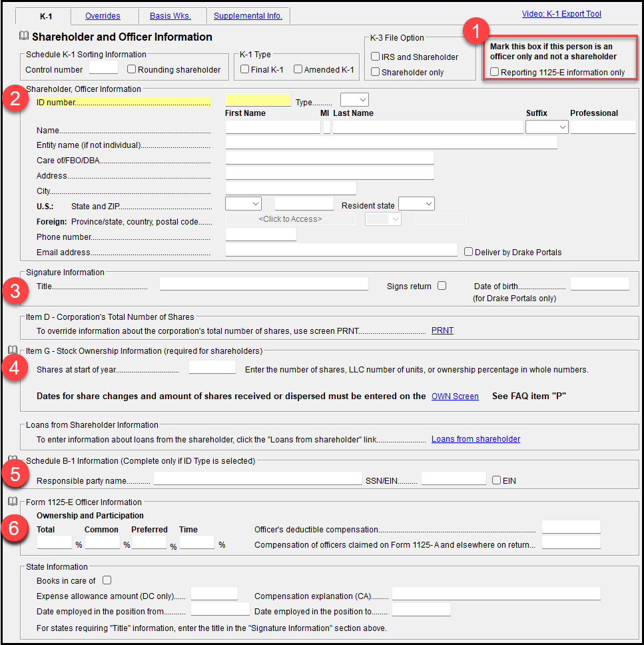Click the yellow ID number field
This screenshot has height=645, width=644.
pyautogui.click(x=258, y=100)
